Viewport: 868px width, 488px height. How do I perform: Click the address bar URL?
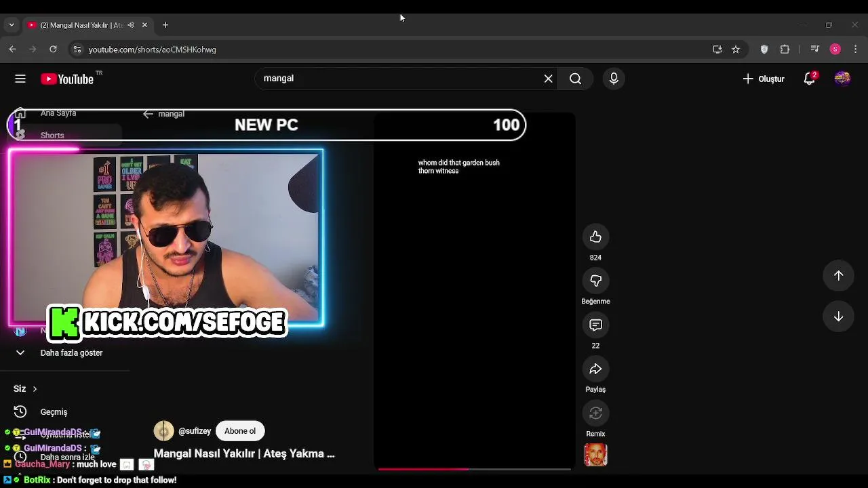click(152, 49)
